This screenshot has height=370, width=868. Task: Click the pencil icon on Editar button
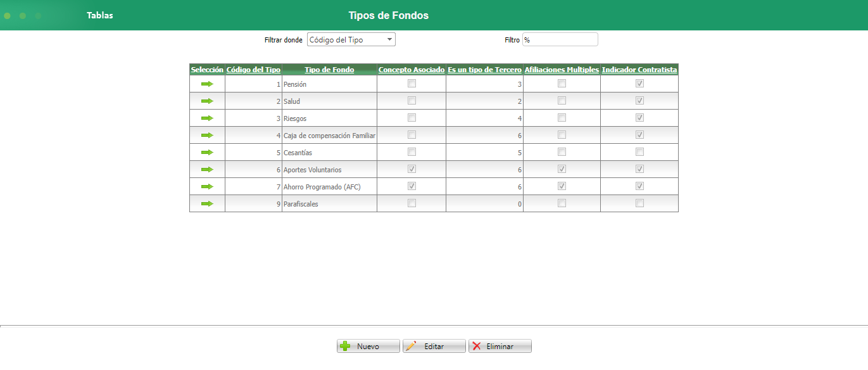tap(415, 345)
